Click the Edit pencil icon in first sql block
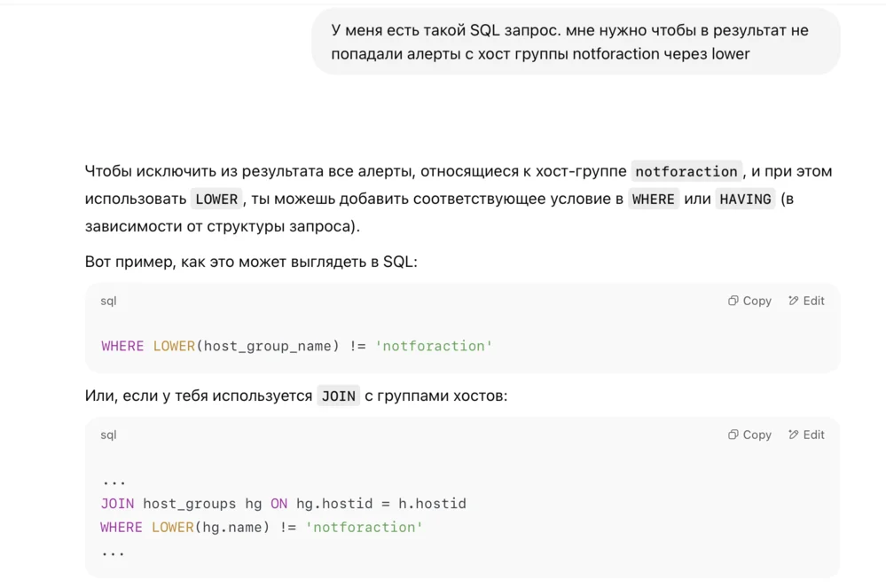886x588 pixels. 794,301
